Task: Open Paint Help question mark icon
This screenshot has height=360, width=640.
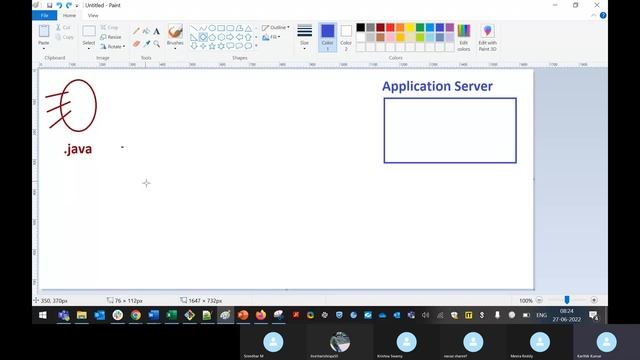Action: click(x=603, y=16)
